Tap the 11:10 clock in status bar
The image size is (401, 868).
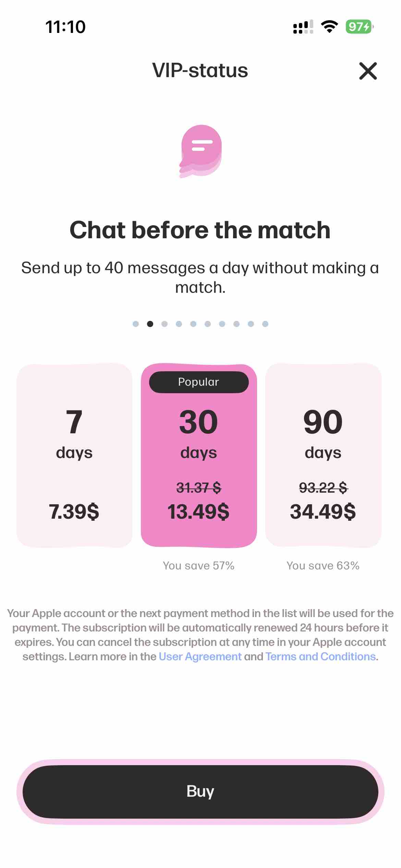coord(65,27)
